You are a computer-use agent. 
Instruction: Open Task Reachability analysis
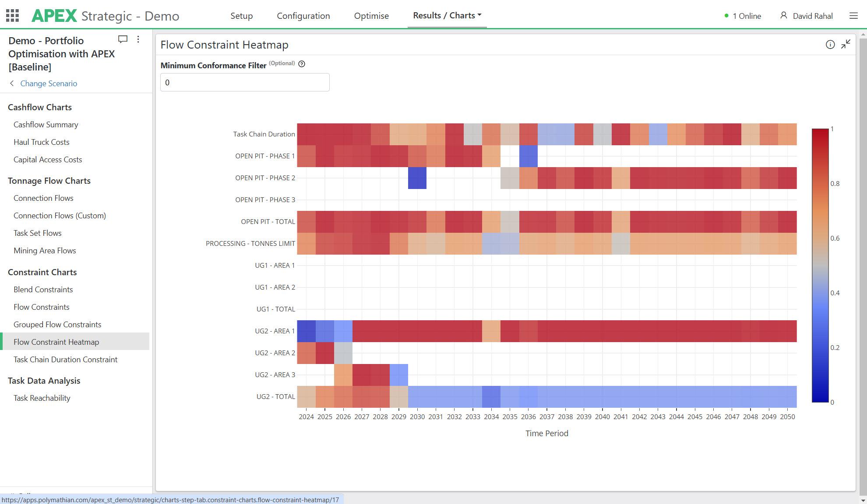pyautogui.click(x=42, y=398)
